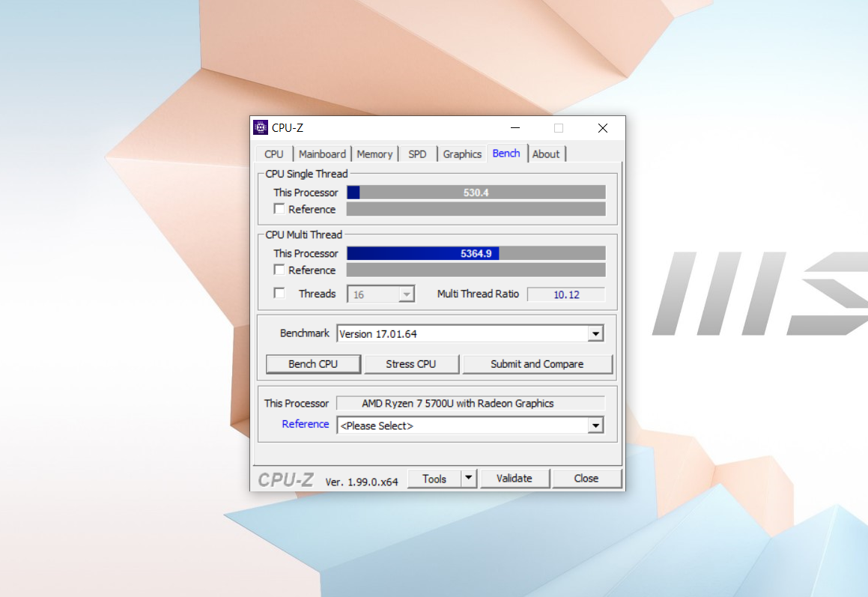The image size is (868, 597).
Task: Follow the blue Reference link
Action: pyautogui.click(x=305, y=424)
